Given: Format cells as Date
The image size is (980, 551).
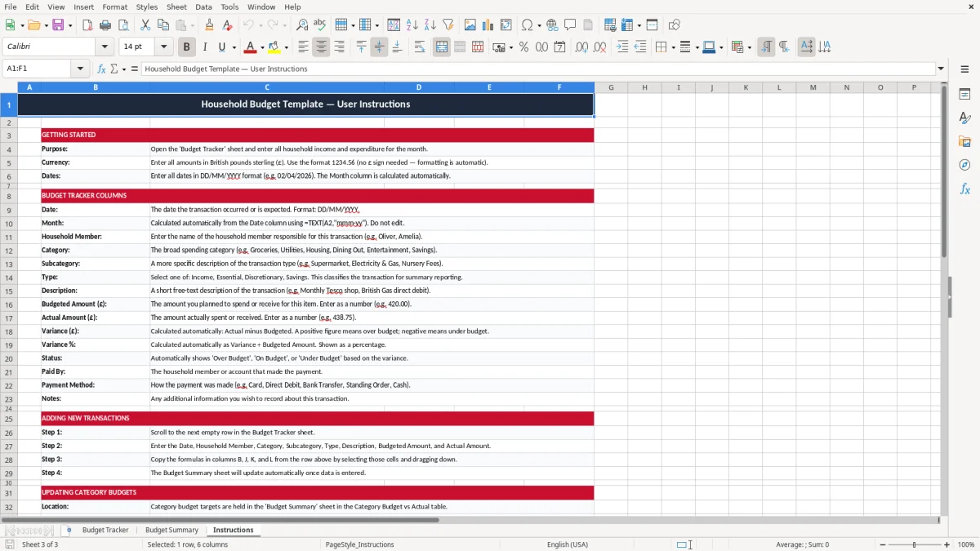Looking at the screenshot, I should 559,47.
